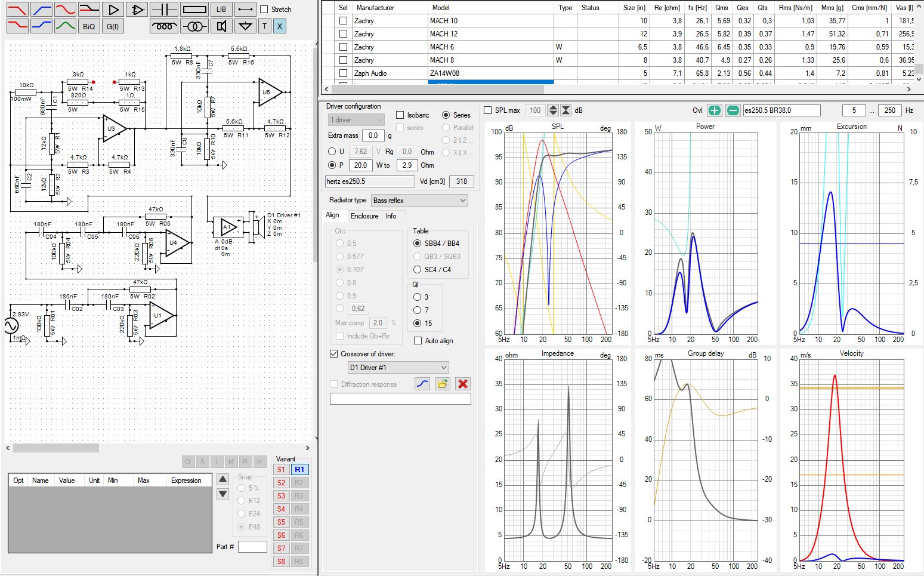This screenshot has width=924, height=576.
Task: Clear diffraction response with red X
Action: 462,384
